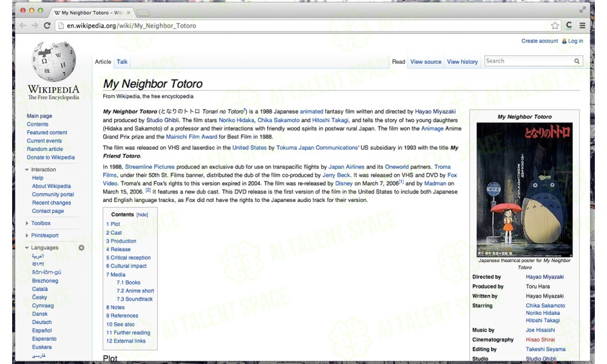Open Current events in sidebar
Image resolution: width=607 pixels, height=364 pixels.
pyautogui.click(x=44, y=141)
